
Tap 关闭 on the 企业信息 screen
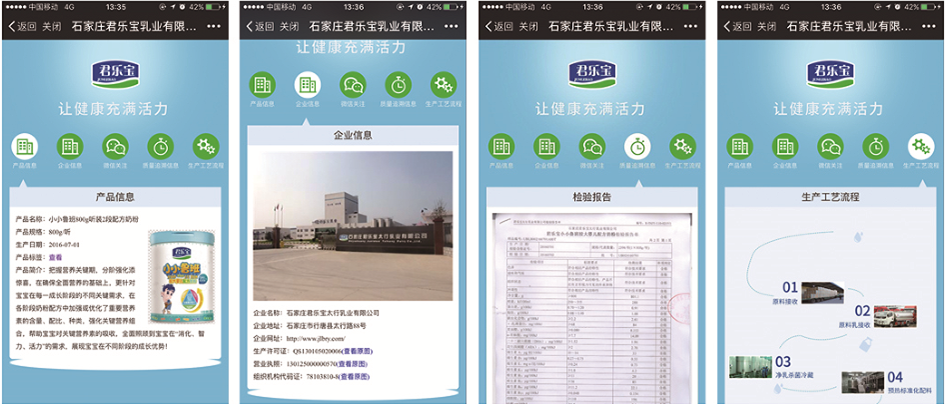[x=289, y=27]
